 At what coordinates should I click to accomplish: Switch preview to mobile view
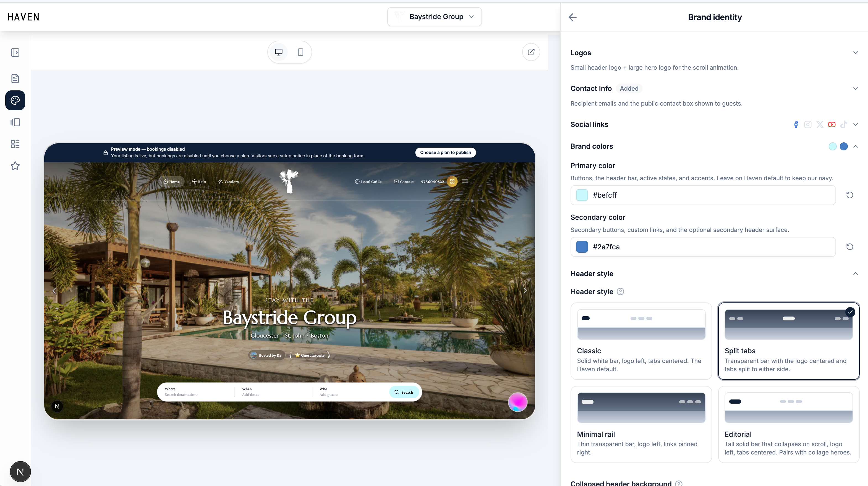tap(300, 52)
